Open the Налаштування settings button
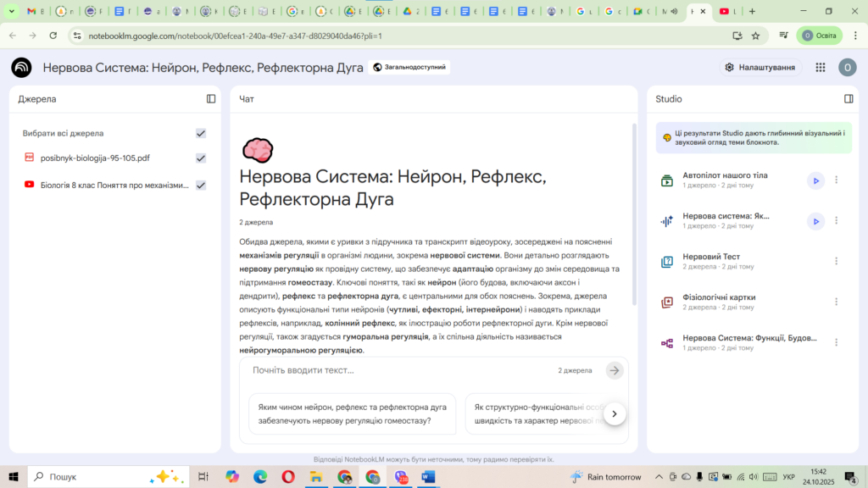The width and height of the screenshot is (868, 488). (x=759, y=68)
